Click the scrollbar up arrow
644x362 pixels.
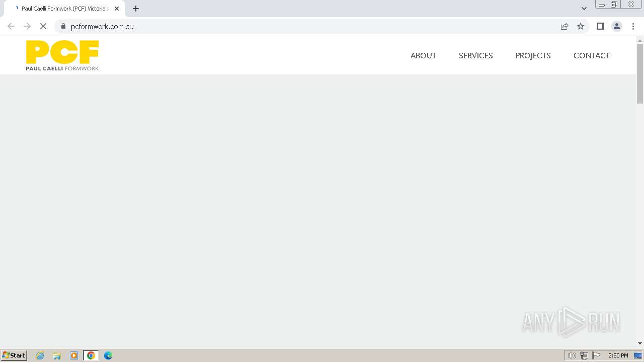tap(640, 40)
